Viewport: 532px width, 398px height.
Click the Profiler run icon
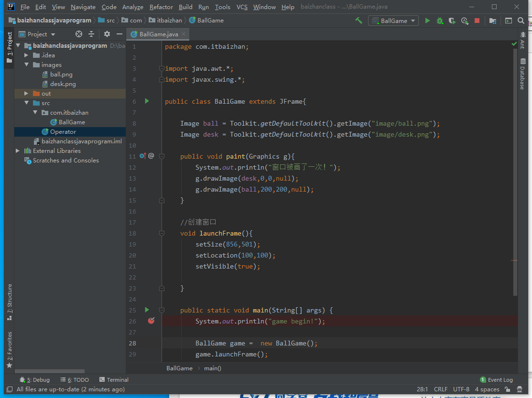tap(465, 21)
